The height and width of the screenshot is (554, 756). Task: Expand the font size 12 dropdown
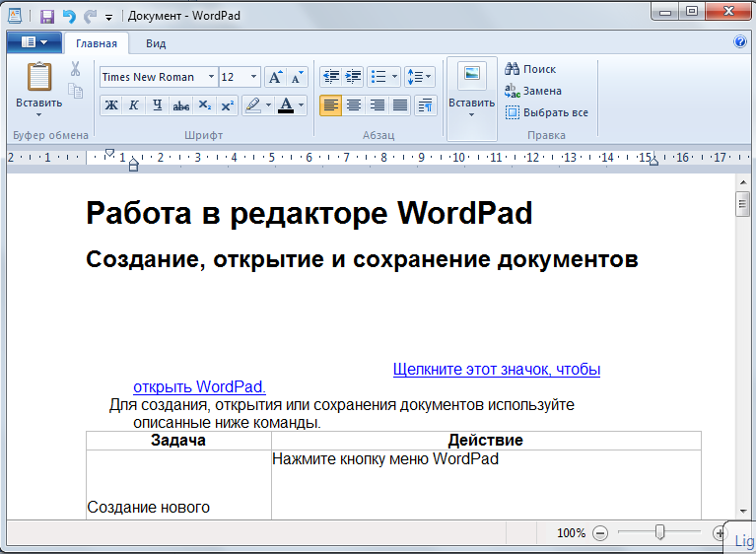(x=254, y=77)
